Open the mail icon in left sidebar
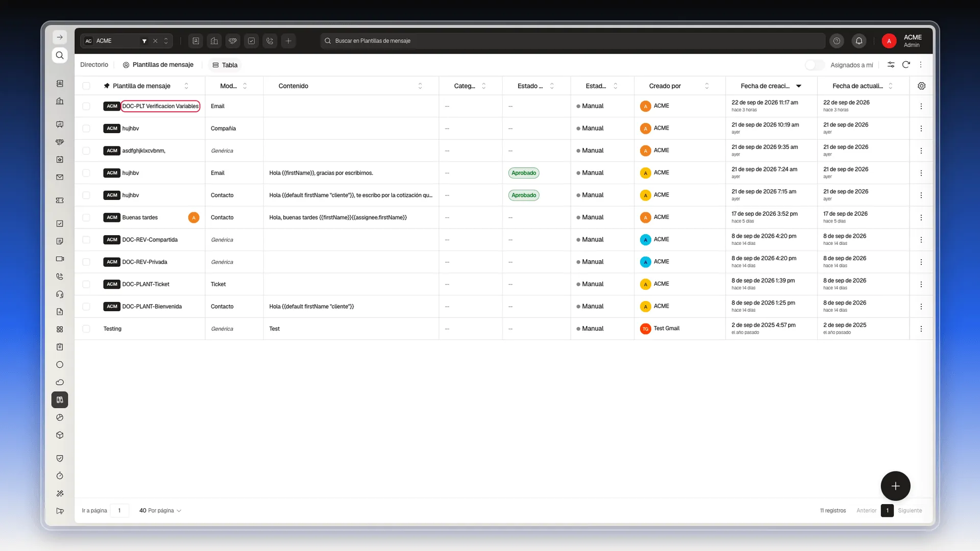Viewport: 980px width, 551px height. click(x=60, y=177)
